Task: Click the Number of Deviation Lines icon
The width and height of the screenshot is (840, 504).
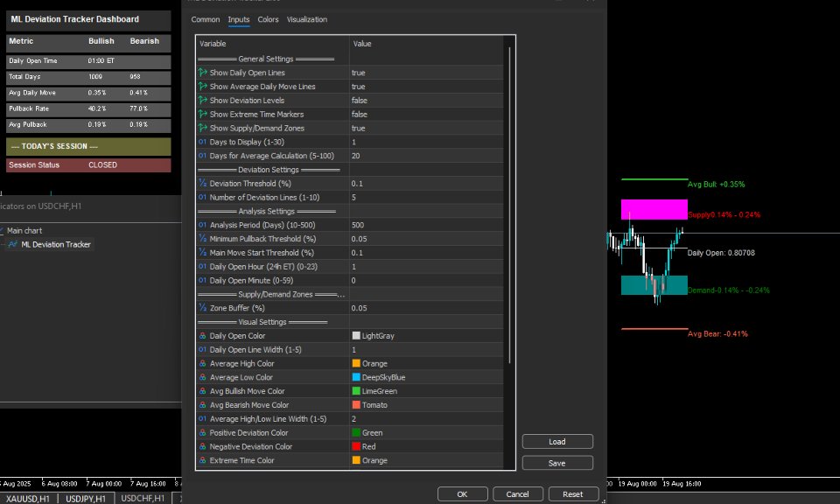Action: 202,197
